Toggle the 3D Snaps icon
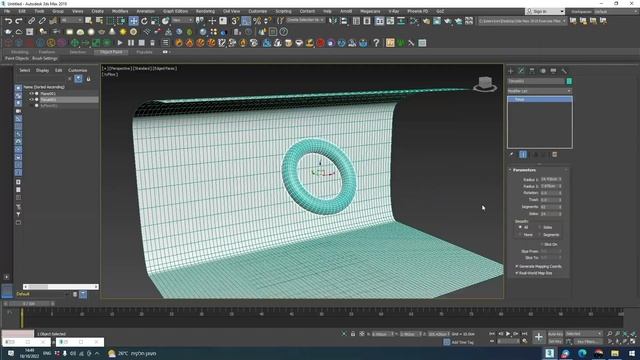640x360 pixels. [235, 20]
